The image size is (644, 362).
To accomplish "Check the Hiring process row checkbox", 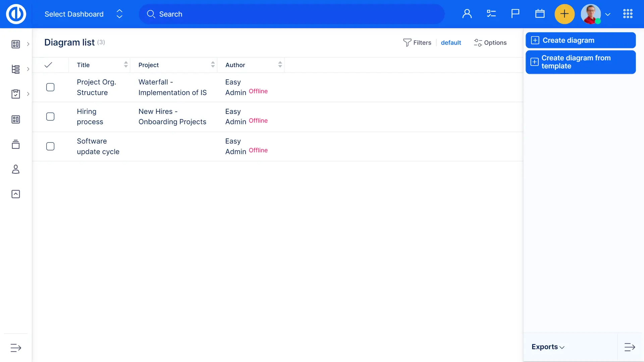I will (50, 117).
